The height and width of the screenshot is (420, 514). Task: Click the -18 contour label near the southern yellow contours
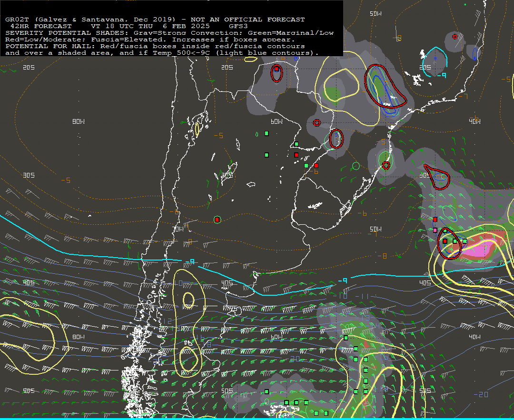click(381, 389)
